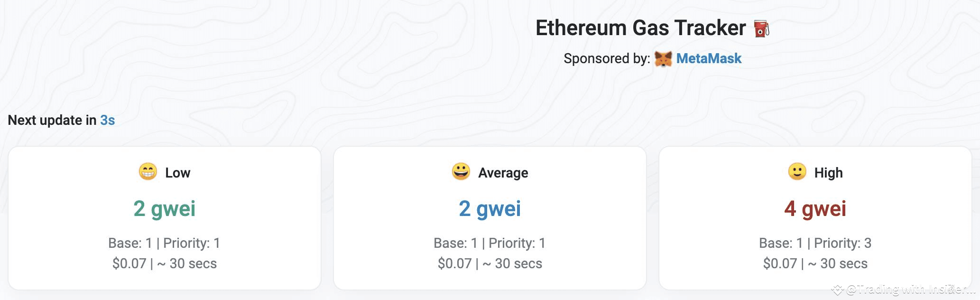The width and height of the screenshot is (980, 300).
Task: Click the gas pump icon beside the title
Action: [x=762, y=28]
